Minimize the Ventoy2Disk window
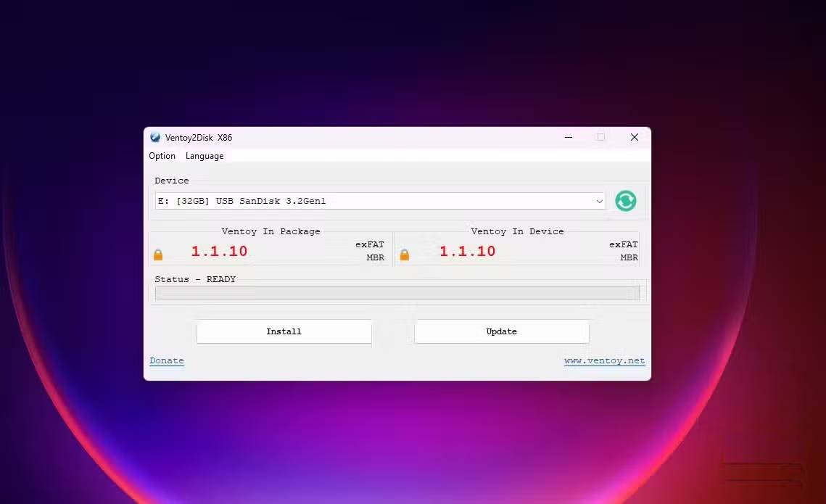This screenshot has width=826, height=504. click(569, 137)
